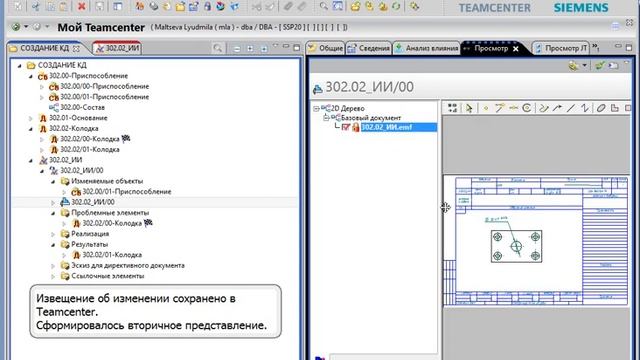Screen dimensions: 640x360
Task: Open the Просмотр JT tab
Action: click(562, 48)
